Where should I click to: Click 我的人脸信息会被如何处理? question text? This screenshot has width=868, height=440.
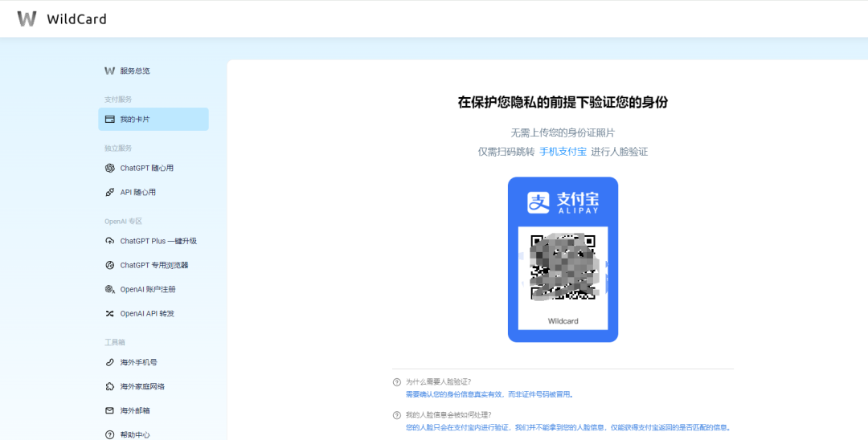click(448, 415)
